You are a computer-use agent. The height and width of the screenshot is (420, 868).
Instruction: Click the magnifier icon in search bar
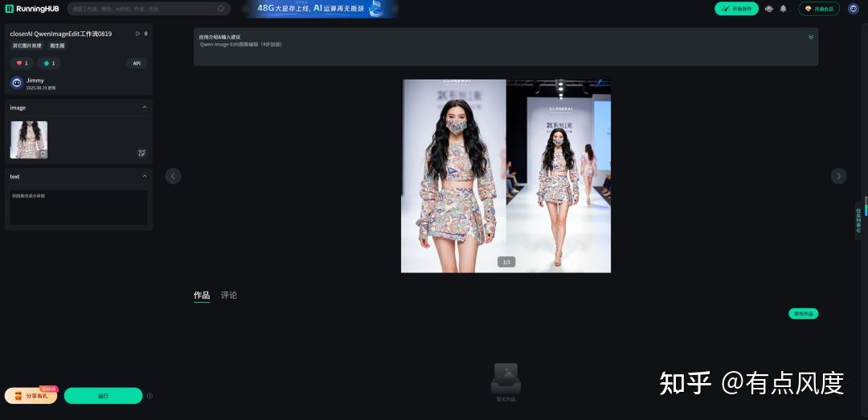coord(221,9)
